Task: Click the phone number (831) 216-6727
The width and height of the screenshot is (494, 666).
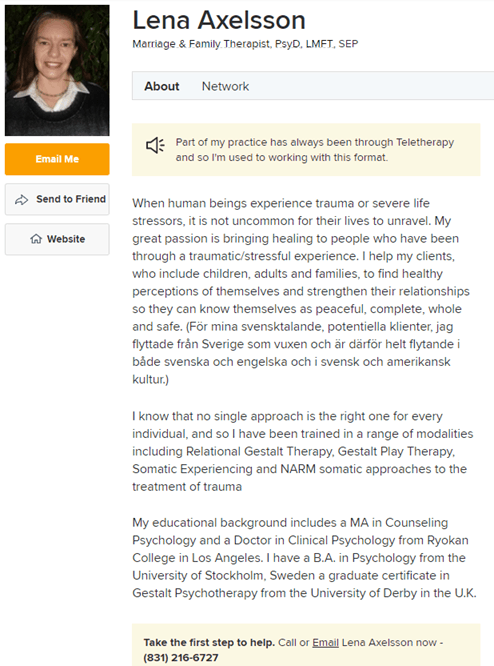Action: tap(181, 658)
